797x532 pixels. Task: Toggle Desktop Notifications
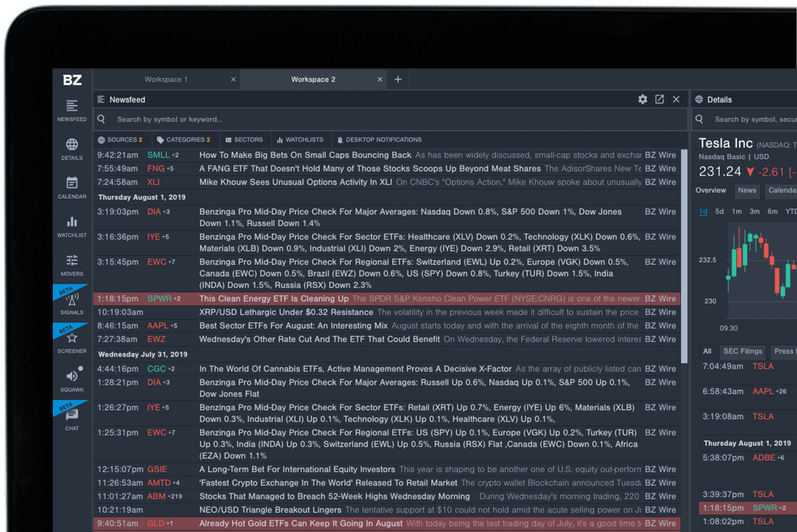coord(379,140)
